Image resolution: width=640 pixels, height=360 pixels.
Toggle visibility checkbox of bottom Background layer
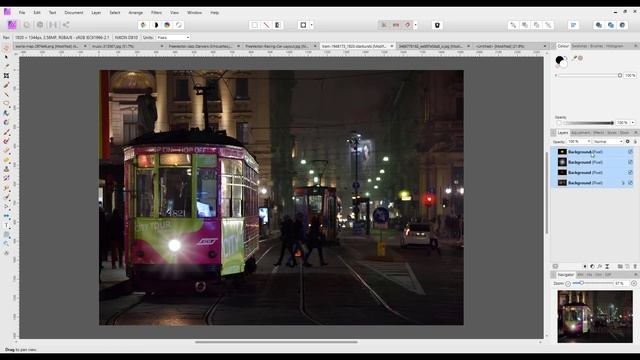pos(630,183)
